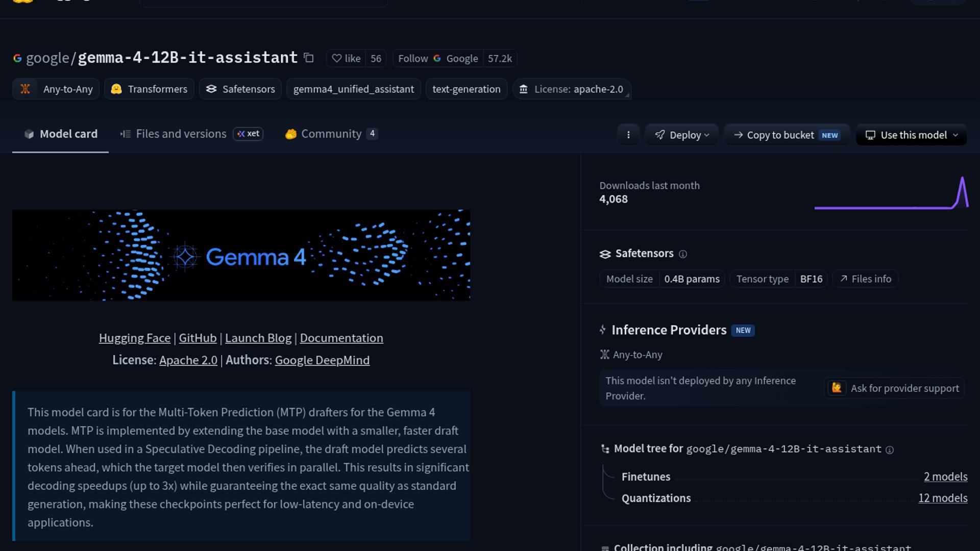Click the Google logo icon before the title
The image size is (980, 551).
pos(17,58)
